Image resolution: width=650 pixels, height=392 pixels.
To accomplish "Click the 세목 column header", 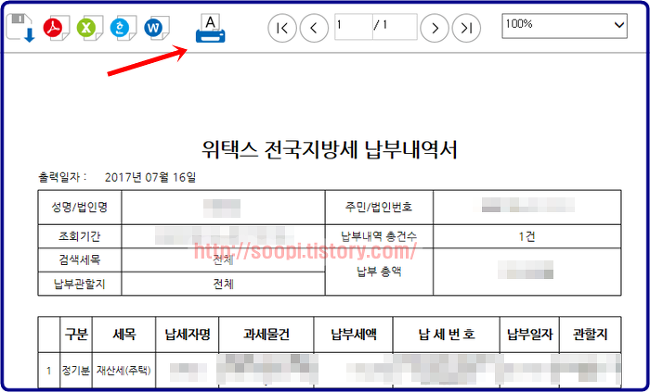I will (x=124, y=334).
